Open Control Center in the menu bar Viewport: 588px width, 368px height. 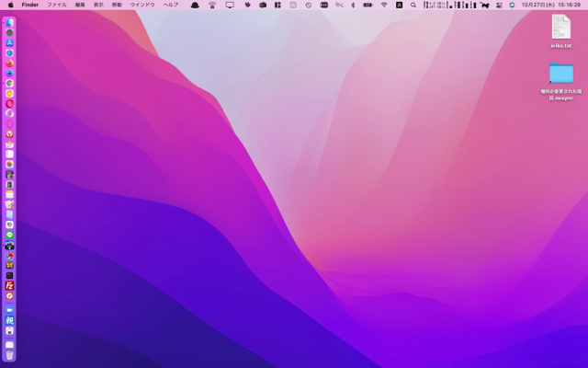click(499, 5)
